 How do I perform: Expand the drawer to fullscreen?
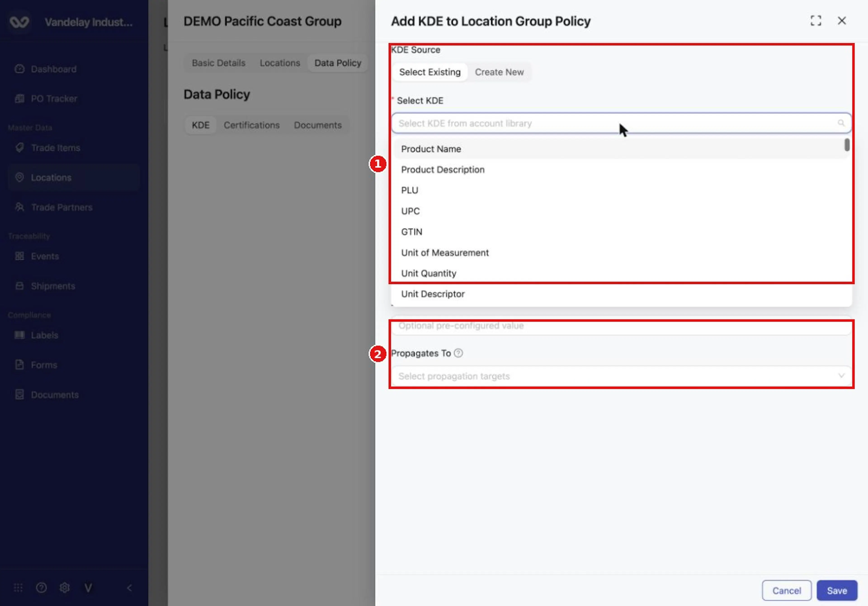(816, 20)
